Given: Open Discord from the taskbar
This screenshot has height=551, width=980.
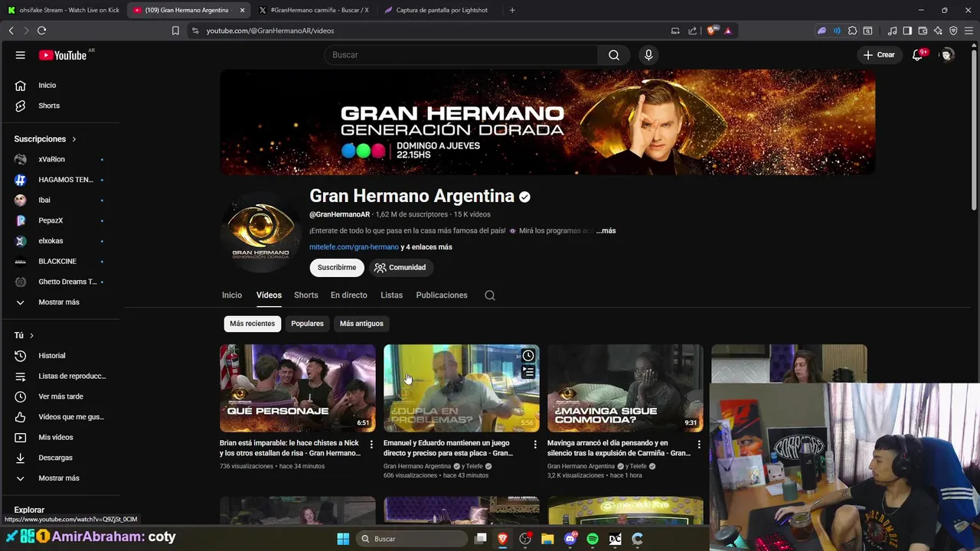Looking at the screenshot, I should pyautogui.click(x=570, y=539).
